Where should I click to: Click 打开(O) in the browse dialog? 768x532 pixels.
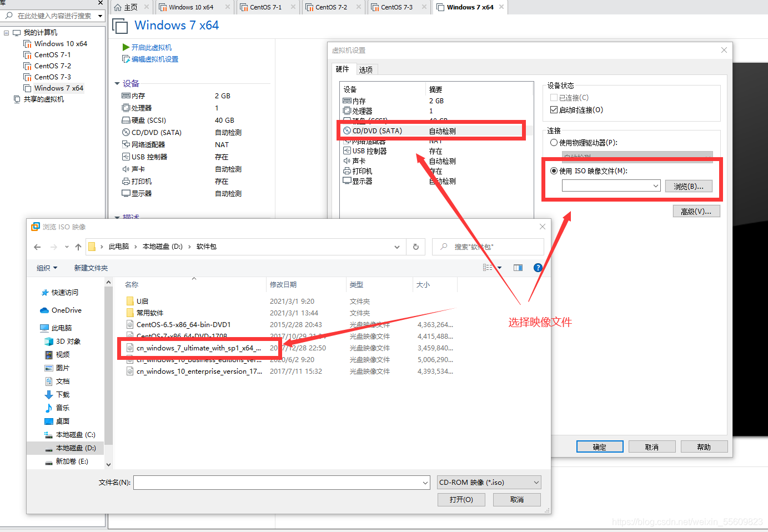(x=461, y=500)
